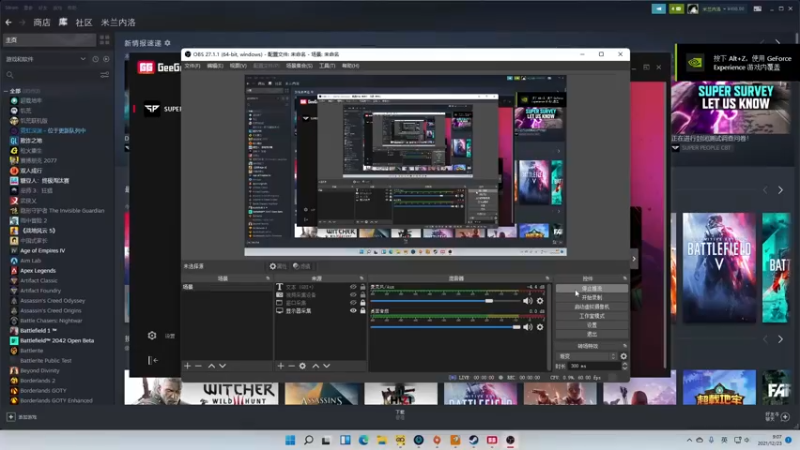Toggle lock on the window capture source

coord(363,303)
